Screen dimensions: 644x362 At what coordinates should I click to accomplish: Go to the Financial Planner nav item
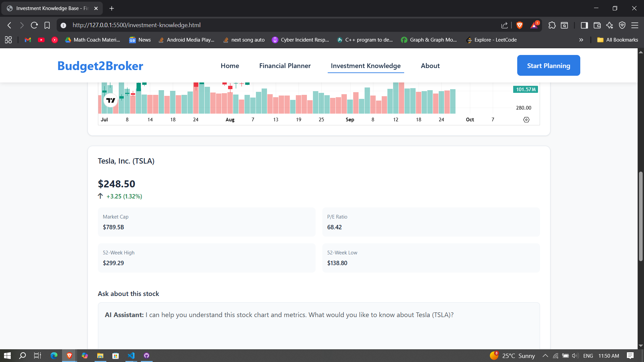[x=285, y=66]
